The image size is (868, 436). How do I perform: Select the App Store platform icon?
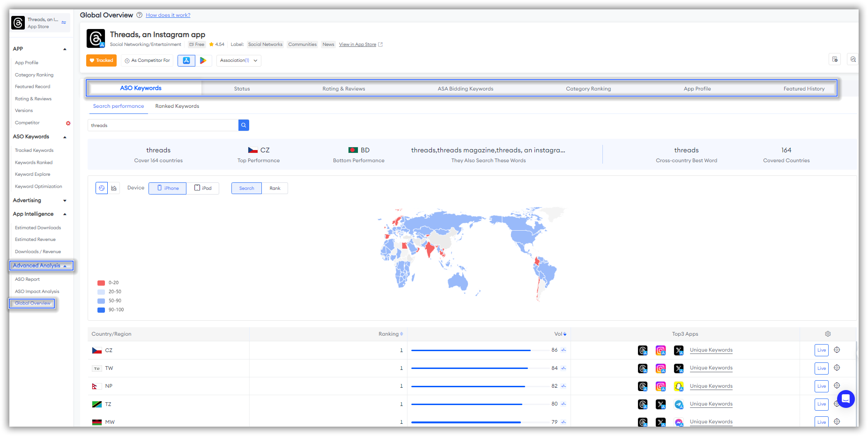coord(186,60)
